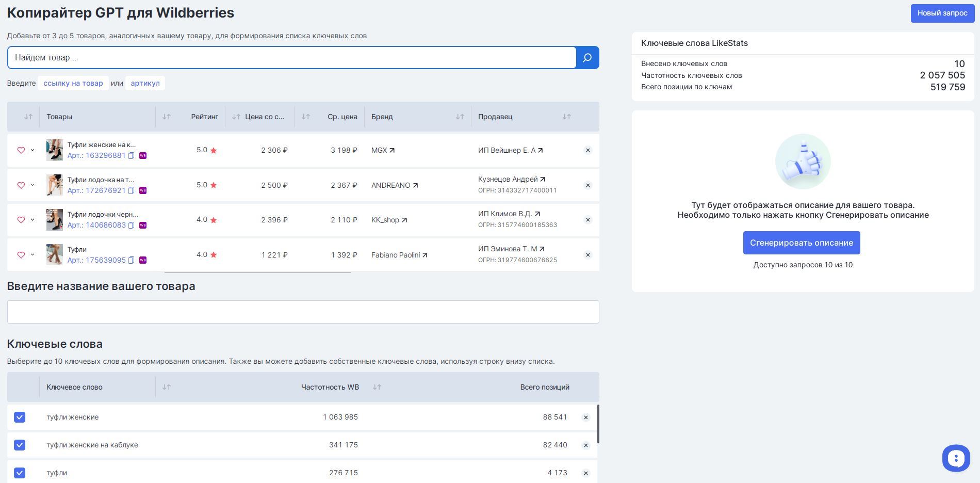980x483 pixels.
Task: Click the Найдем товар search field
Action: [292, 57]
